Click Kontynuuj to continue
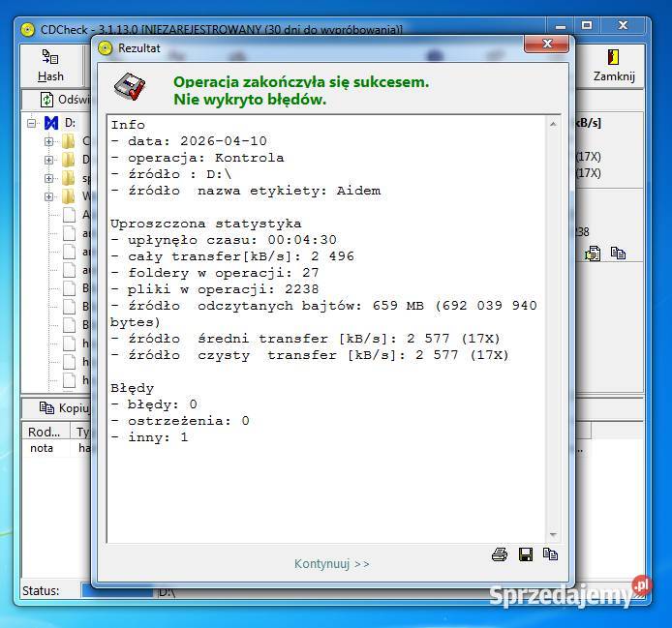 pos(332,564)
